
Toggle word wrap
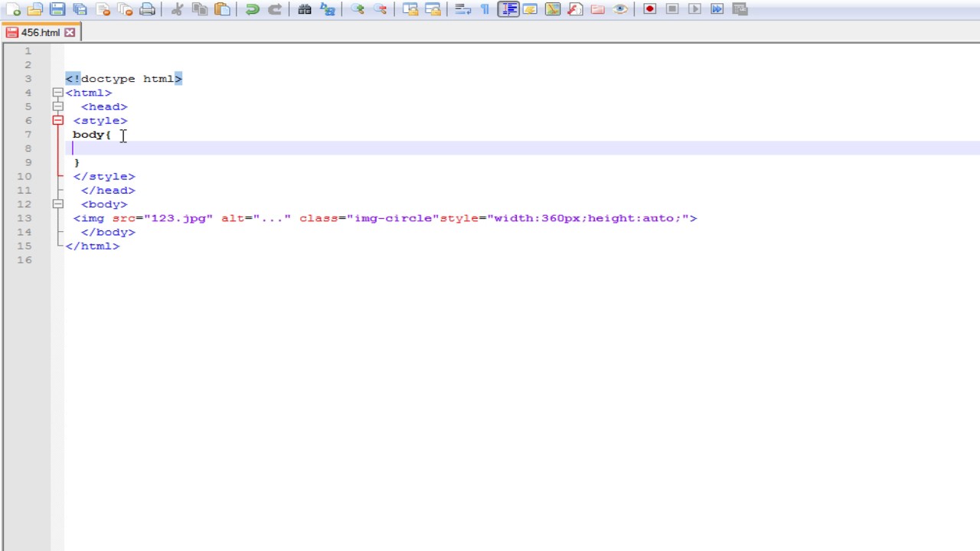pyautogui.click(x=462, y=9)
